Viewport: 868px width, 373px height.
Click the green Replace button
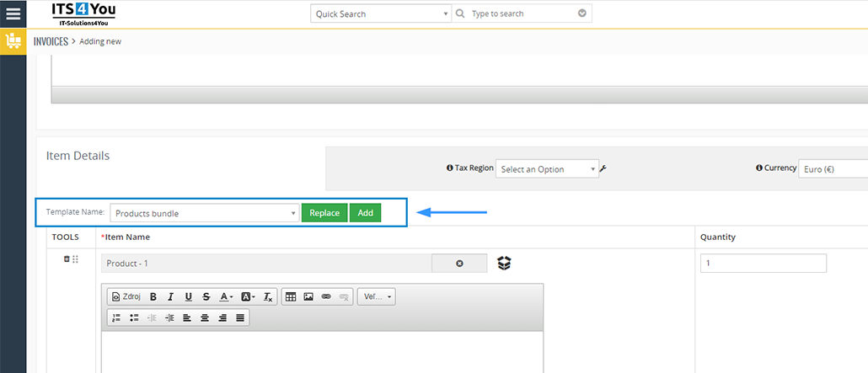click(x=324, y=213)
